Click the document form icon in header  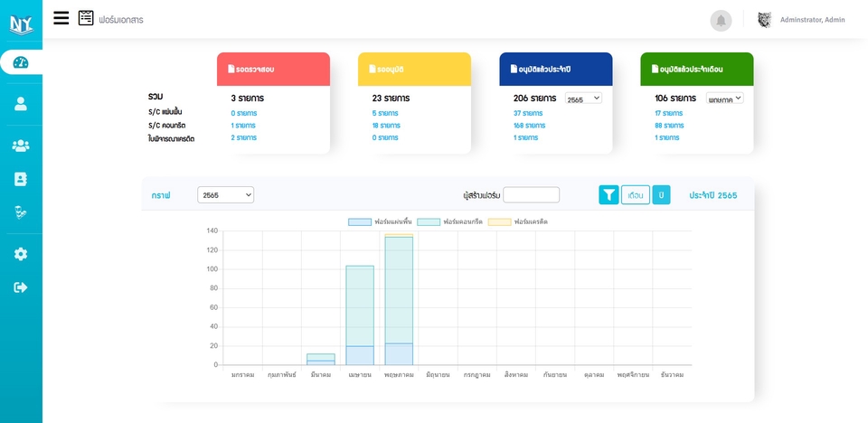click(86, 18)
